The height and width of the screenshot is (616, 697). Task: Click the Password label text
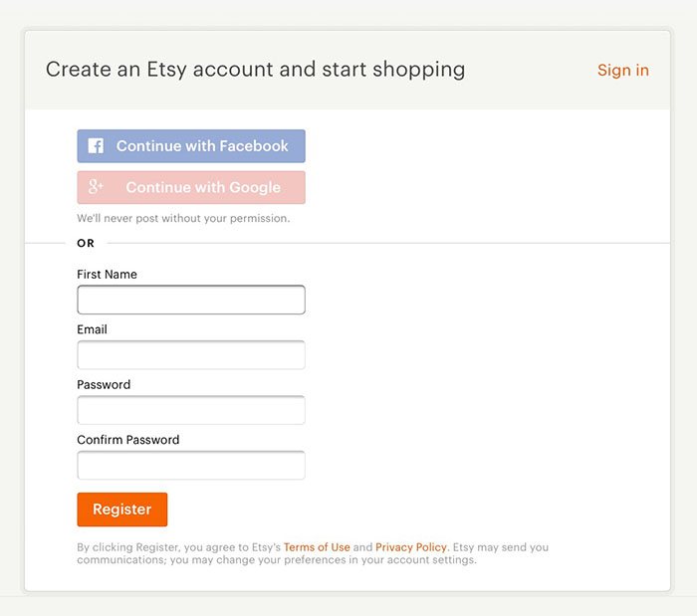[x=104, y=384]
